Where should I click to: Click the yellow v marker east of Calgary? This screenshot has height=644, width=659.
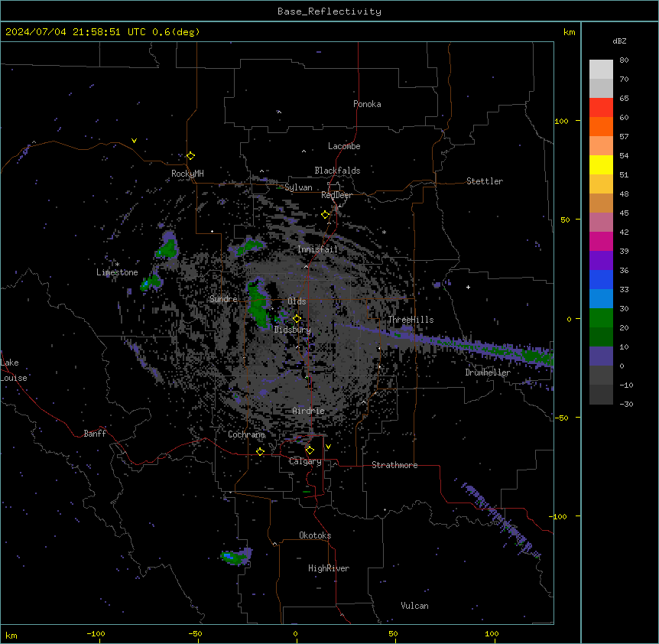328,447
